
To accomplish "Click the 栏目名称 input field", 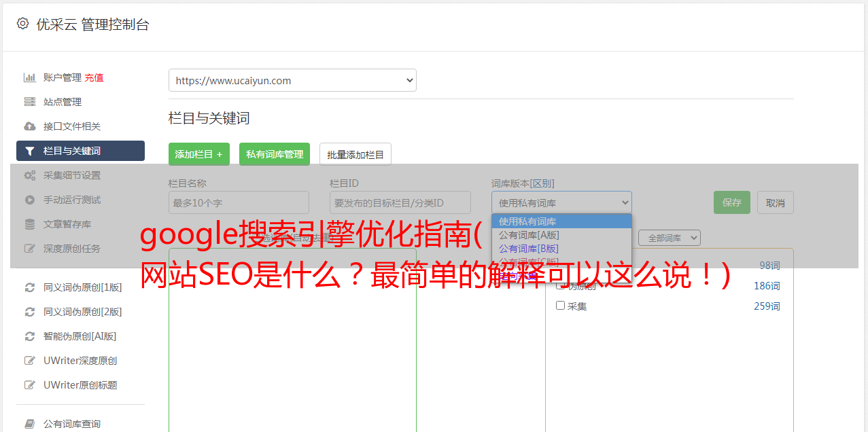I will tap(239, 202).
